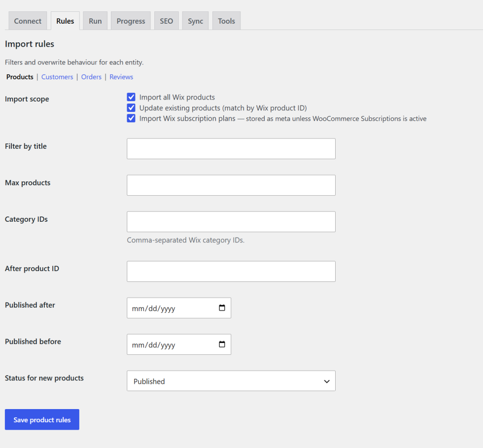Focus the Filter by title field
This screenshot has height=448, width=483.
pos(231,148)
